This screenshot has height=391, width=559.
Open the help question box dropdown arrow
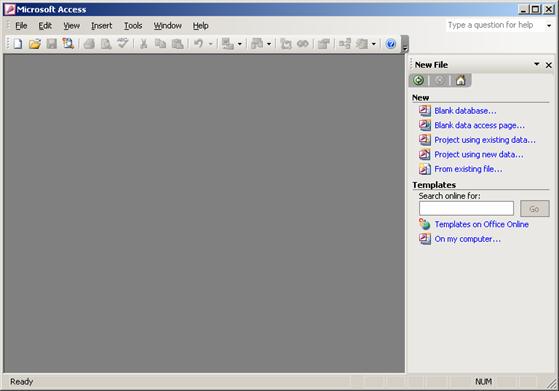[549, 25]
